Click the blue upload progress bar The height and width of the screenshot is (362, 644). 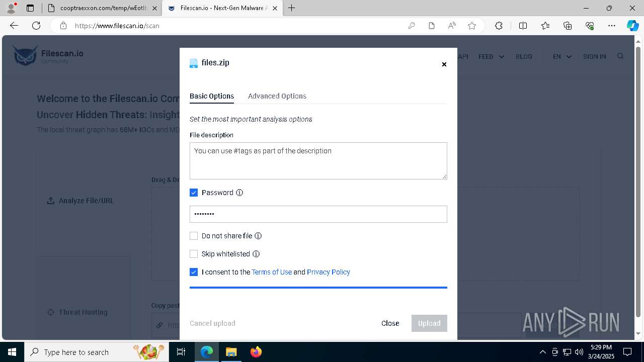[318, 288]
